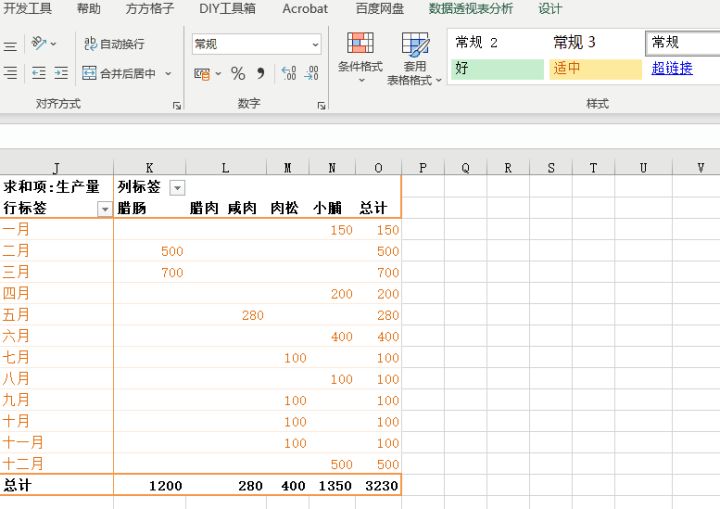The image size is (720, 509).
Task: Apply the green 好 cell style
Action: pos(497,69)
